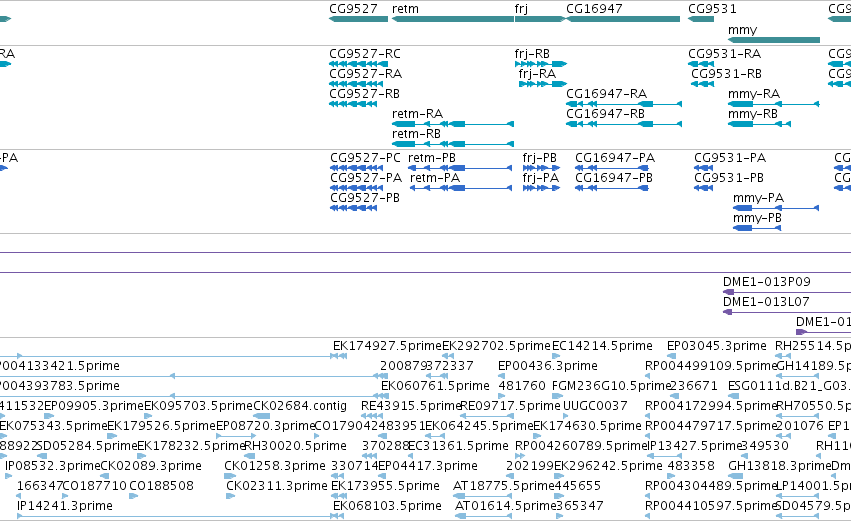Select EST EK068103.5prime
Viewport: 851px width, 521px height.
click(x=387, y=506)
